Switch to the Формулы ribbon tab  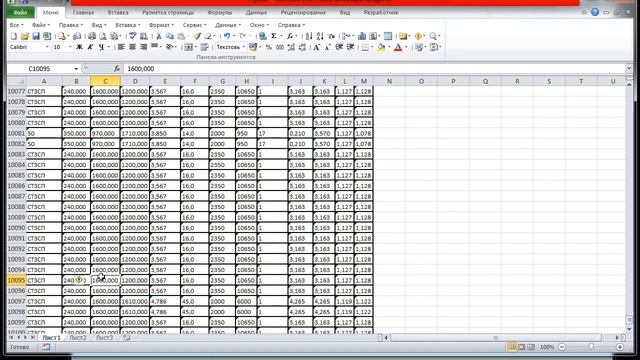point(220,13)
